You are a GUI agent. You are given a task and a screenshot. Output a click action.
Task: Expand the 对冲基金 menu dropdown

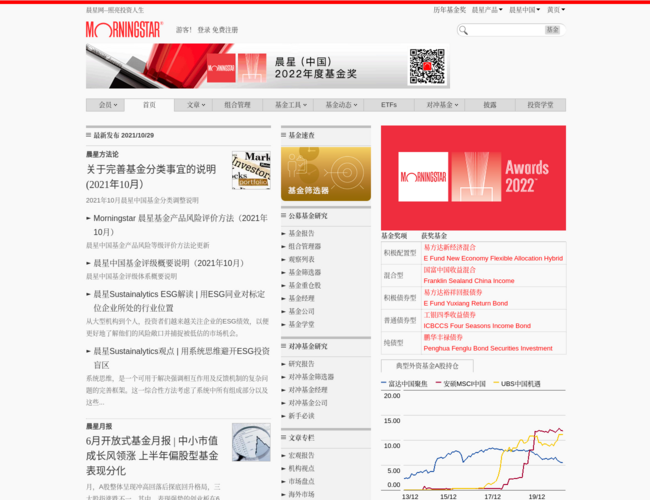click(x=442, y=105)
